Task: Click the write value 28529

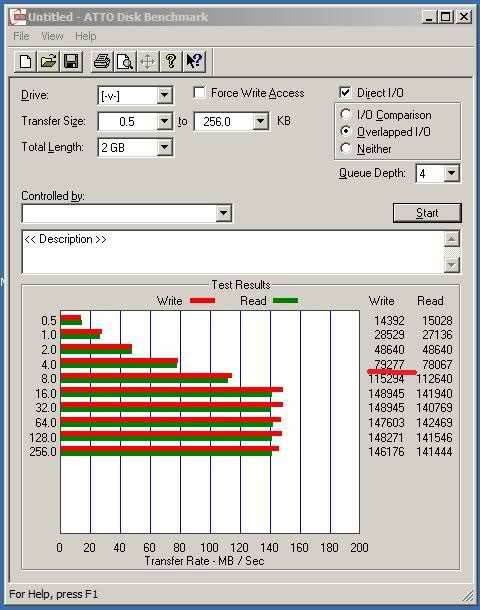Action: coord(389,335)
